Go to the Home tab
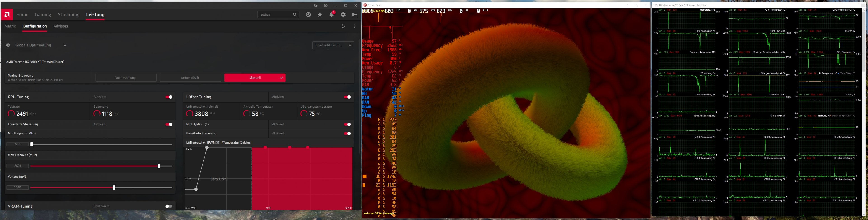This screenshot has height=220, width=868. tap(22, 14)
